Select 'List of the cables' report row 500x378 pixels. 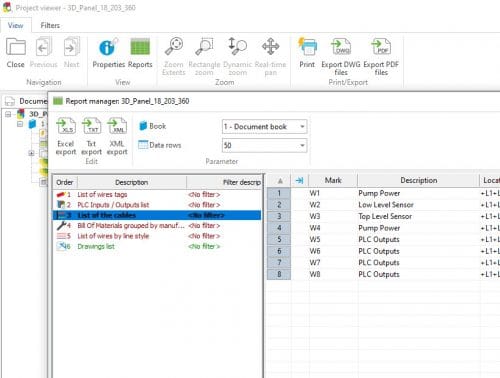pyautogui.click(x=157, y=215)
